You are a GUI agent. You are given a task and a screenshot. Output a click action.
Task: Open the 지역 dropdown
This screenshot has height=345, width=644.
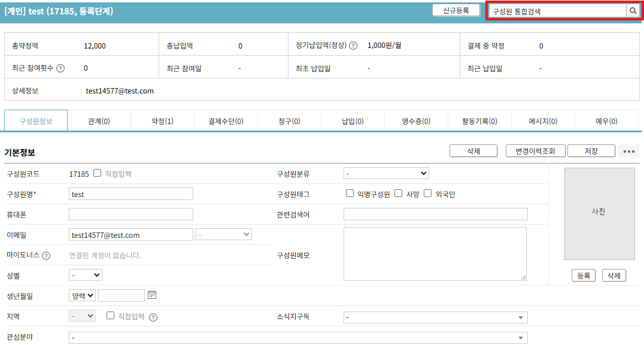(82, 316)
